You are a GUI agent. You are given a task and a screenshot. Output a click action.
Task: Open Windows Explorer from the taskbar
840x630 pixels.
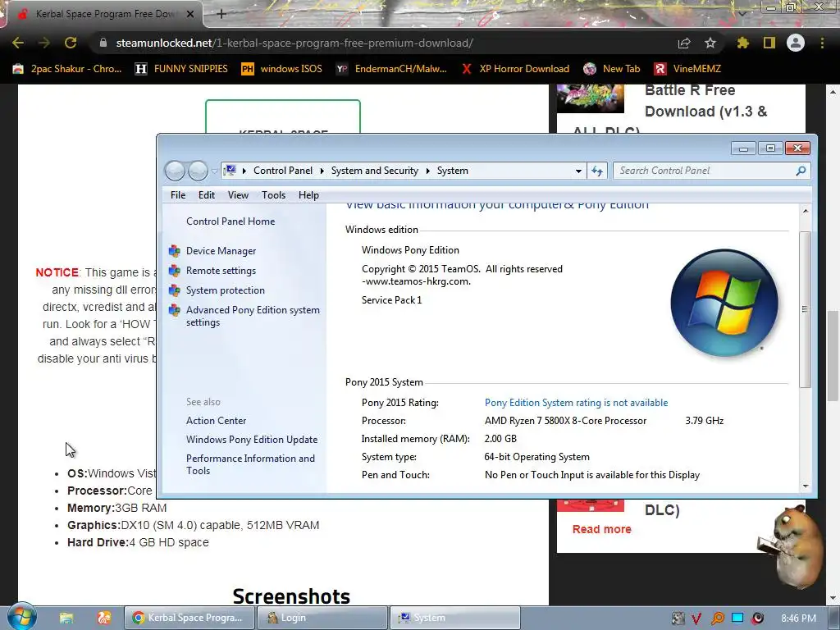(x=66, y=619)
